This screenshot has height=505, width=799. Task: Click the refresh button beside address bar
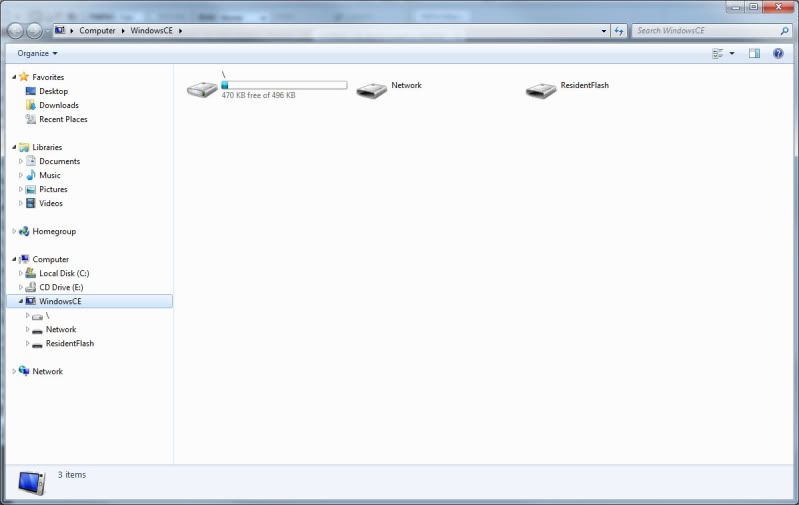point(619,31)
